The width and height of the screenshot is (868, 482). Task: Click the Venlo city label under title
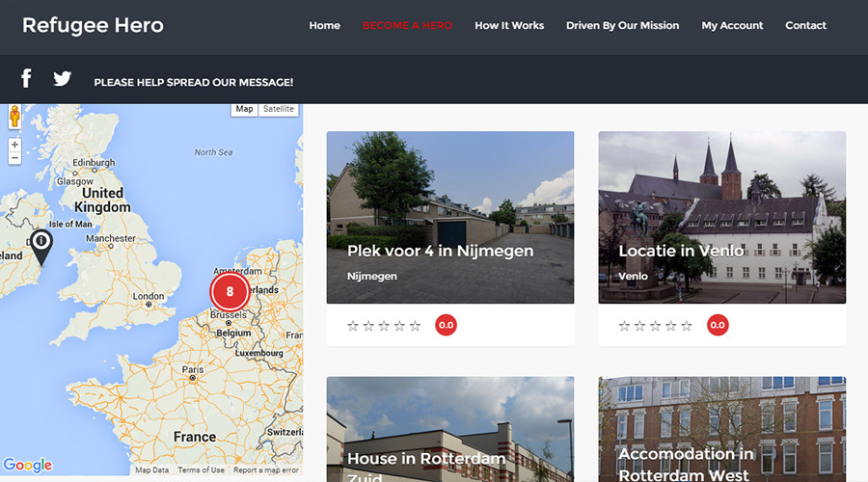[x=633, y=276]
